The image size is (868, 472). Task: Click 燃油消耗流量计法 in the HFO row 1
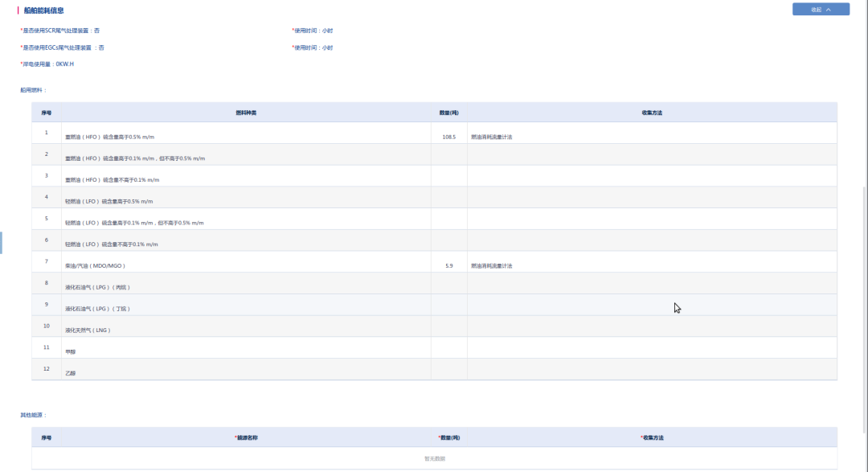[492, 137]
